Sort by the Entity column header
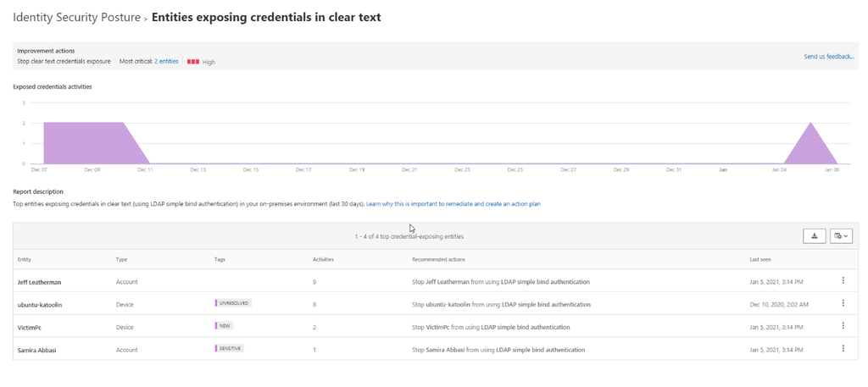This screenshot has width=868, height=387. [x=25, y=259]
